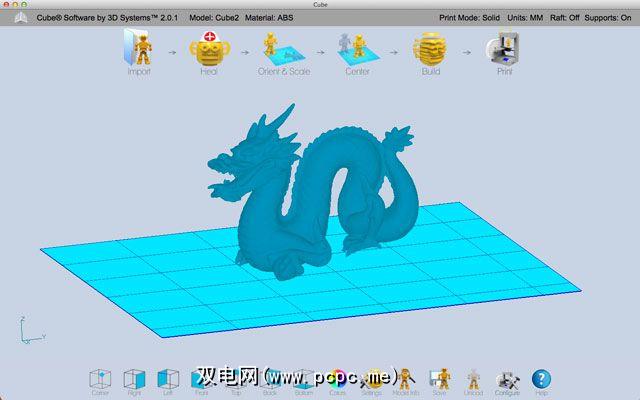Click the Cube Software version text
This screenshot has height=400, width=640.
[107, 18]
